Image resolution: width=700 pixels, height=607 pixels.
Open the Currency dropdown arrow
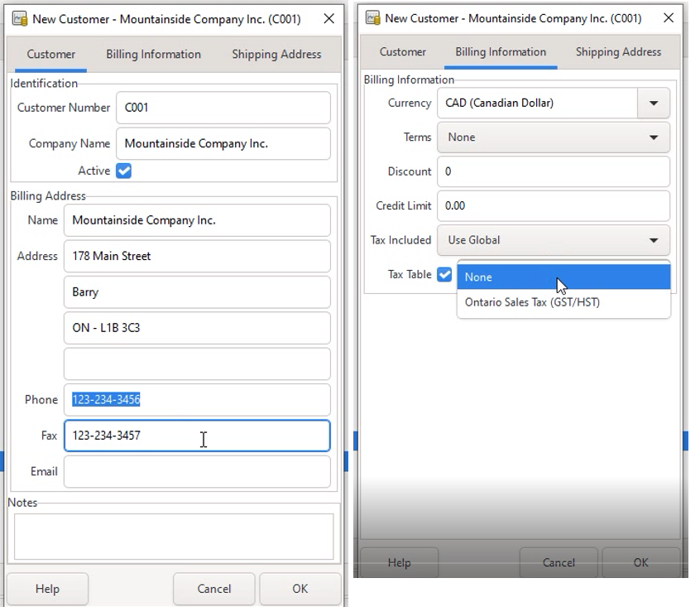(x=654, y=104)
